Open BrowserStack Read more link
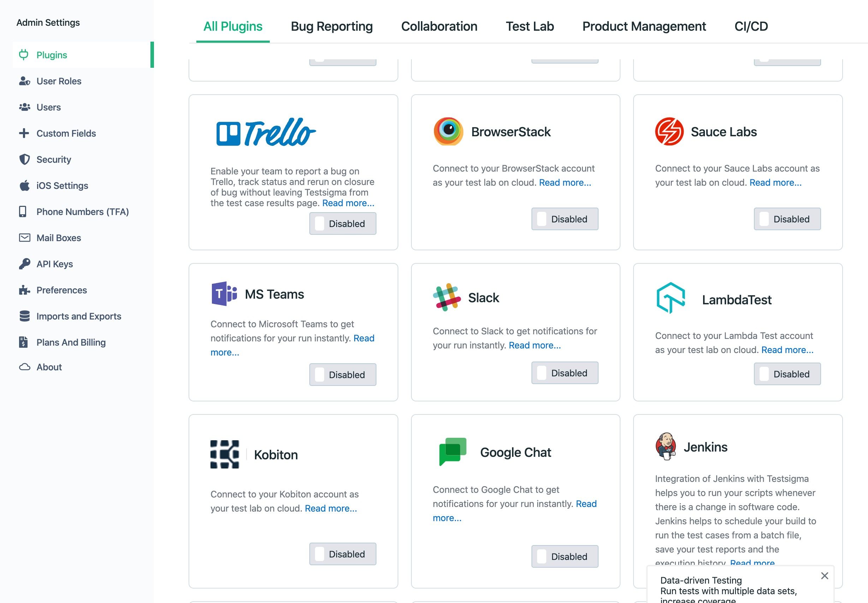The image size is (868, 603). tap(565, 183)
